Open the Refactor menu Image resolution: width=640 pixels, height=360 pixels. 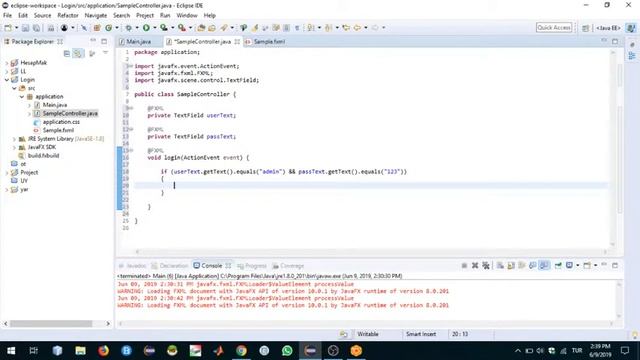pos(68,16)
